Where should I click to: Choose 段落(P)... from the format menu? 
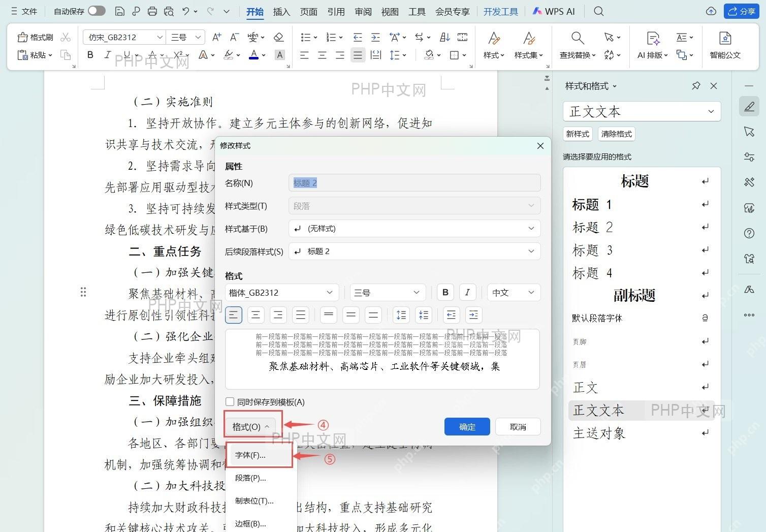pos(261,478)
